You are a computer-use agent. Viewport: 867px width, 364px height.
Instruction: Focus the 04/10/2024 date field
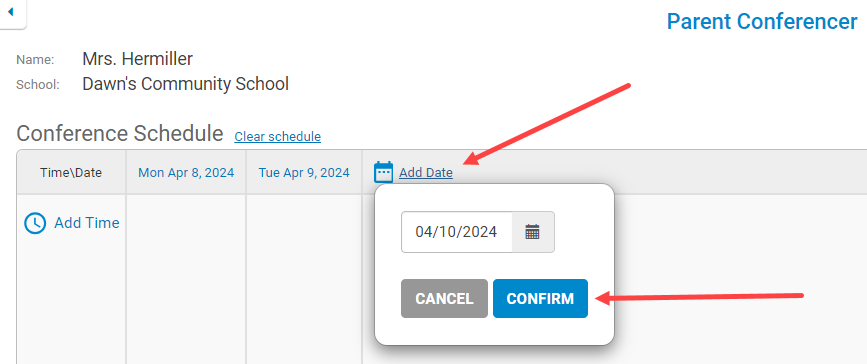(457, 232)
